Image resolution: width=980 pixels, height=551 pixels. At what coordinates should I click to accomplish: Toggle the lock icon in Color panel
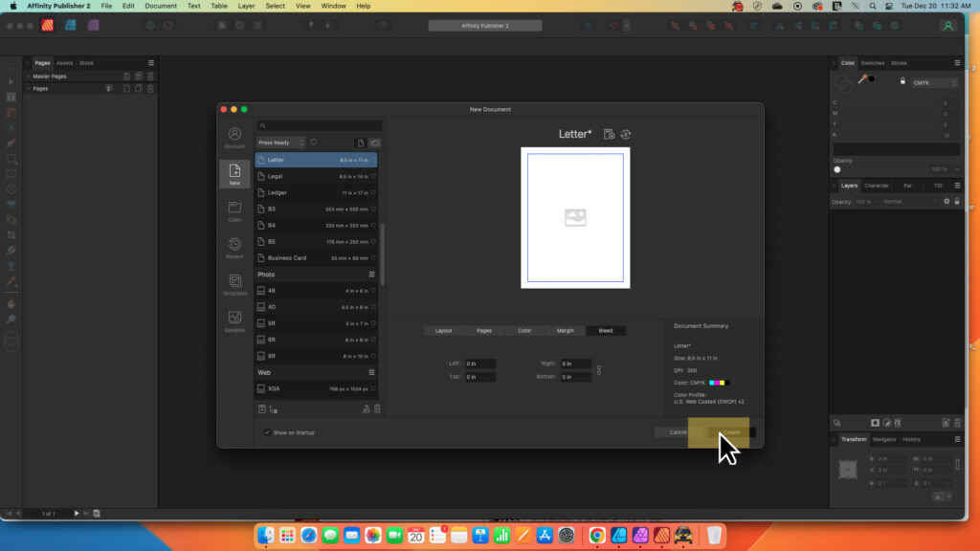[902, 81]
